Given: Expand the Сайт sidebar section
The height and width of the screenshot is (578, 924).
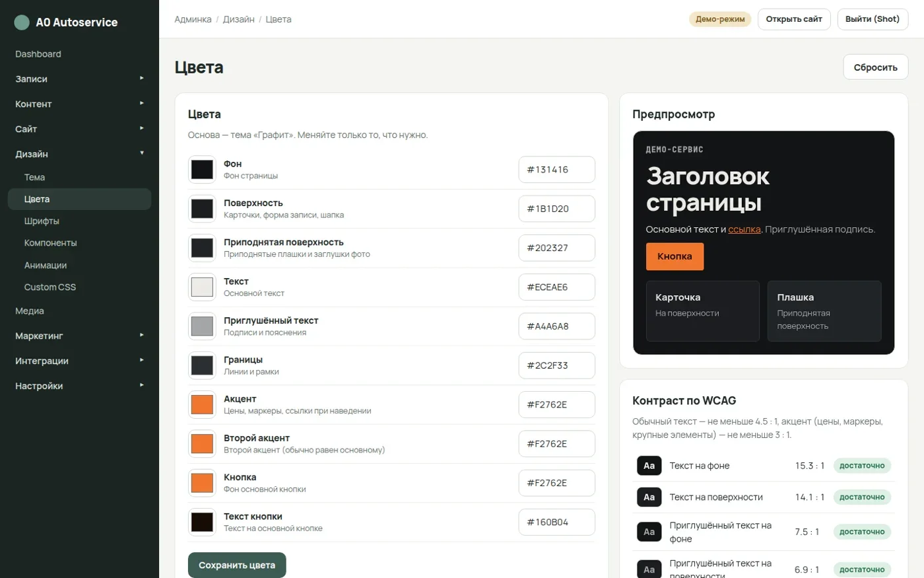Looking at the screenshot, I should click(x=79, y=129).
